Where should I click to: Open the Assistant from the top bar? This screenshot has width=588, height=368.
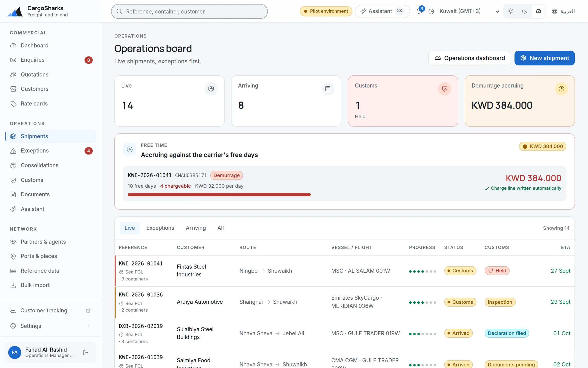coord(382,11)
